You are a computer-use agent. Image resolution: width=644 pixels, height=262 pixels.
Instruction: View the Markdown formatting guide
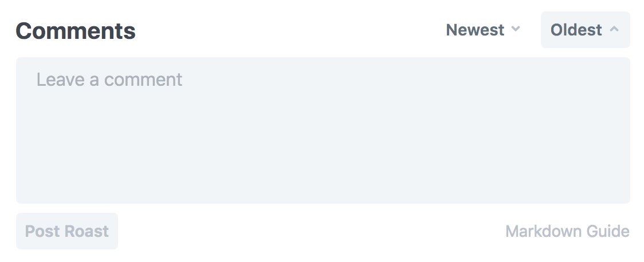pos(567,231)
